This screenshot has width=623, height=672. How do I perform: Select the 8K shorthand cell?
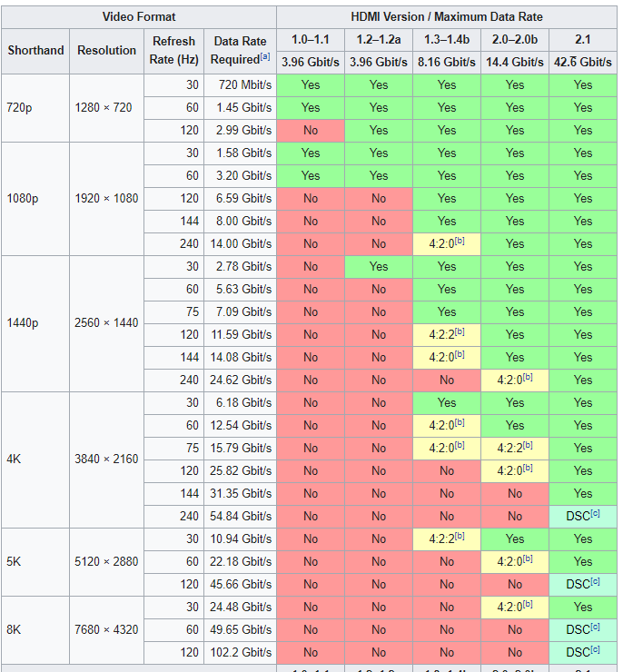pos(35,630)
